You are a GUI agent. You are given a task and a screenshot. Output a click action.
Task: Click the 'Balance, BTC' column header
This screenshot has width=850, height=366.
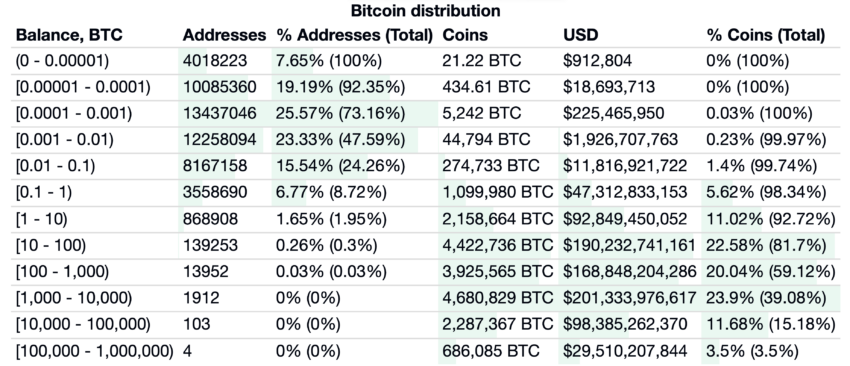[x=69, y=35]
